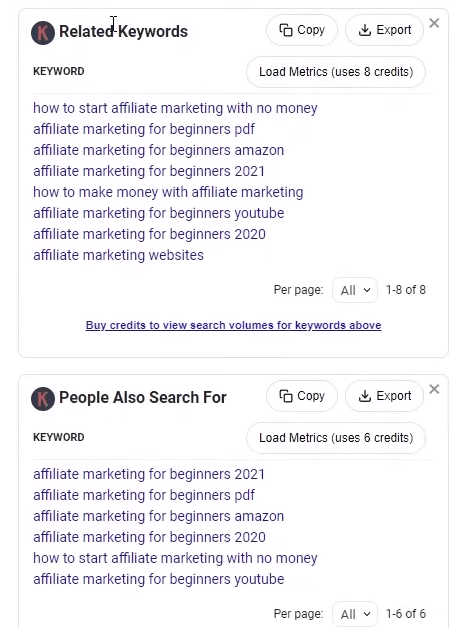The image size is (460, 628).
Task: Open 'affiliate marketing for beginners youtube' in People Also Search For
Action: [158, 579]
